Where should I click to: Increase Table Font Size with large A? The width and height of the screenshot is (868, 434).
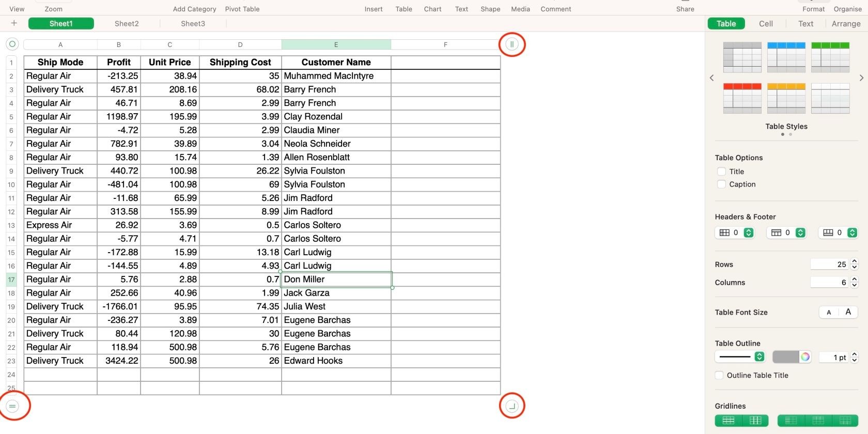pos(848,312)
